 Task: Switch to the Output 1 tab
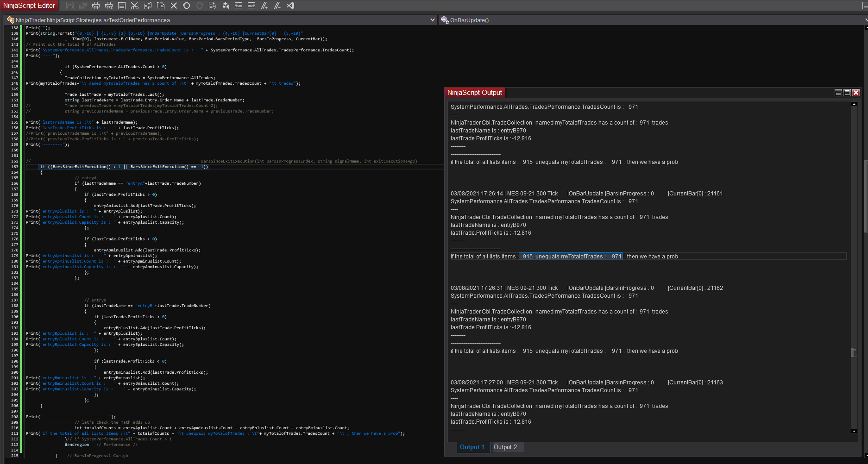coord(472,447)
